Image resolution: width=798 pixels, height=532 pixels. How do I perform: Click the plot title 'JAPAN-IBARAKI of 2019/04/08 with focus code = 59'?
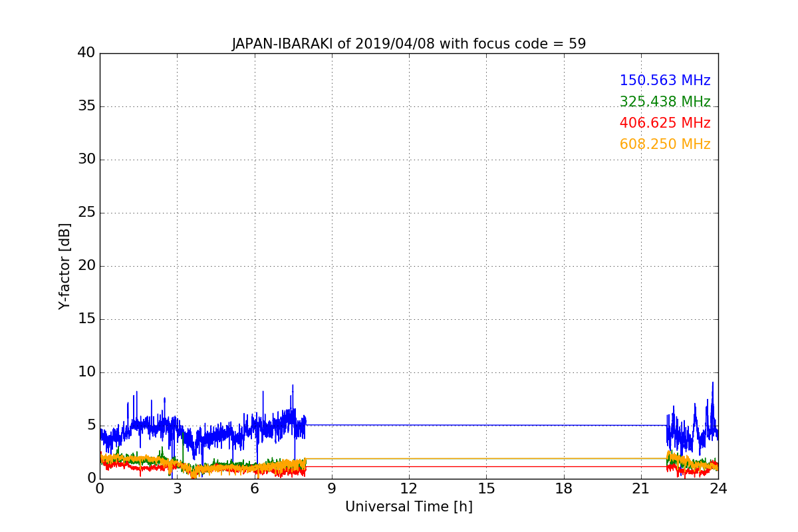coord(409,44)
